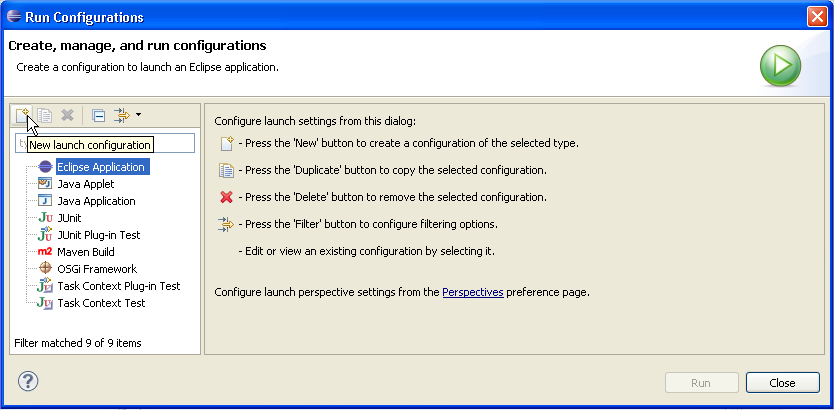Select Eclipse Application in the tree
834x410 pixels.
click(x=100, y=167)
